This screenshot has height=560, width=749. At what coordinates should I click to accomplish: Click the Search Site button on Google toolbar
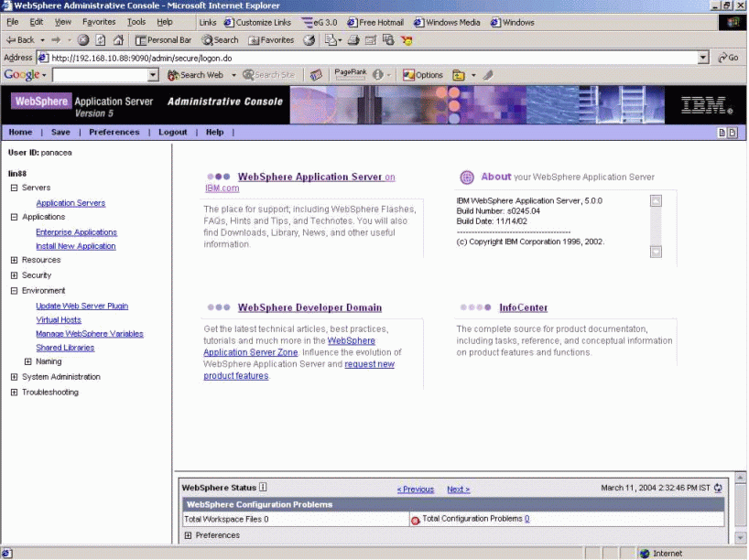coord(268,75)
